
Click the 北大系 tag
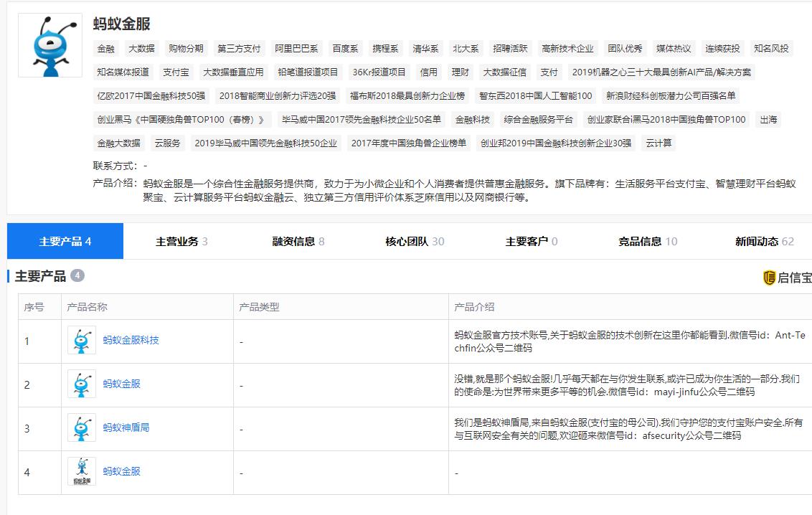coord(466,49)
